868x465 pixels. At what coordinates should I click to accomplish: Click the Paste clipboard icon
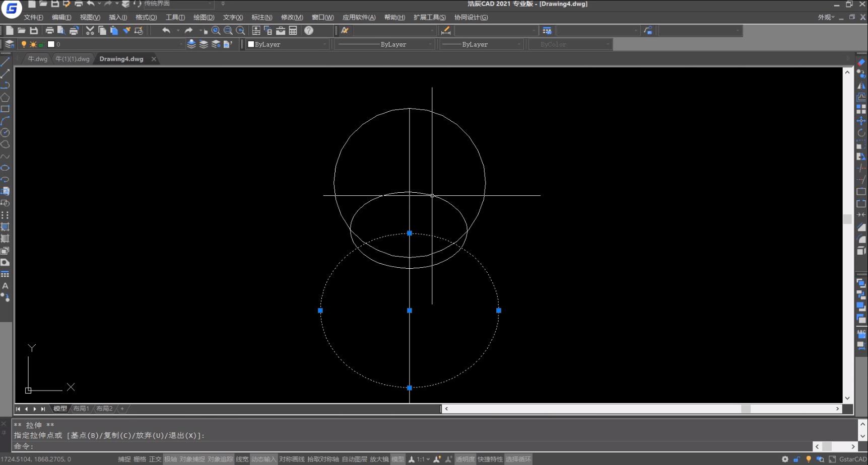pyautogui.click(x=114, y=31)
